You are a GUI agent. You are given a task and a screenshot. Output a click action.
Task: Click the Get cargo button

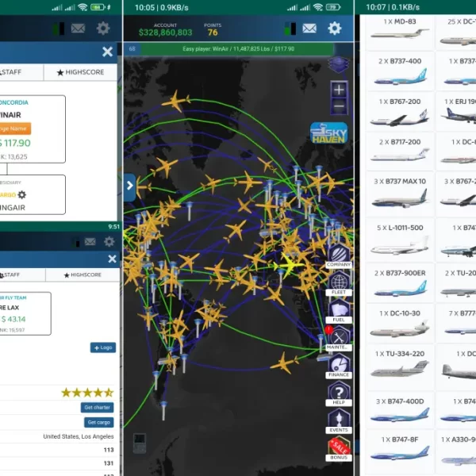click(x=99, y=422)
